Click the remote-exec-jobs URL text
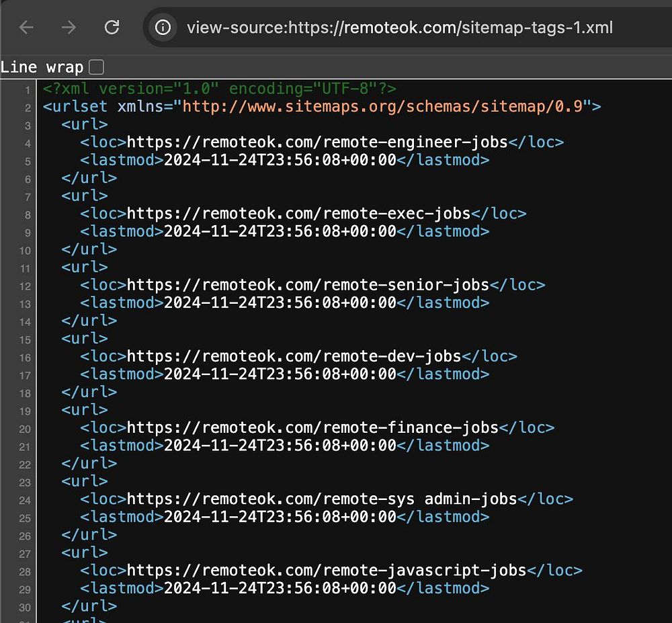The image size is (672, 623). coord(298,214)
